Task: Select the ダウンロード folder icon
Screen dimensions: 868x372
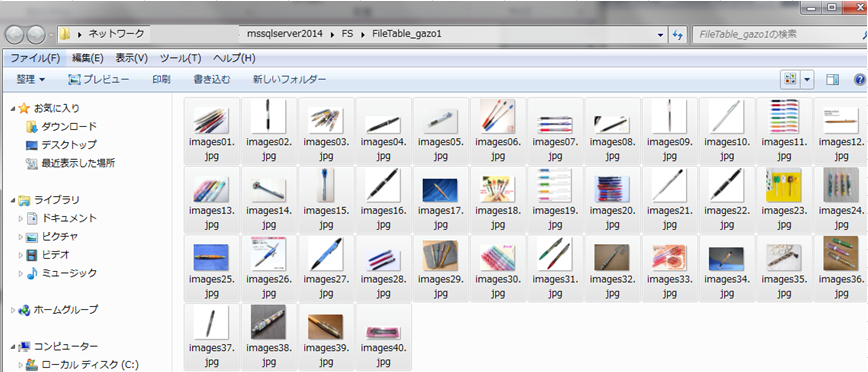Action: pos(31,127)
